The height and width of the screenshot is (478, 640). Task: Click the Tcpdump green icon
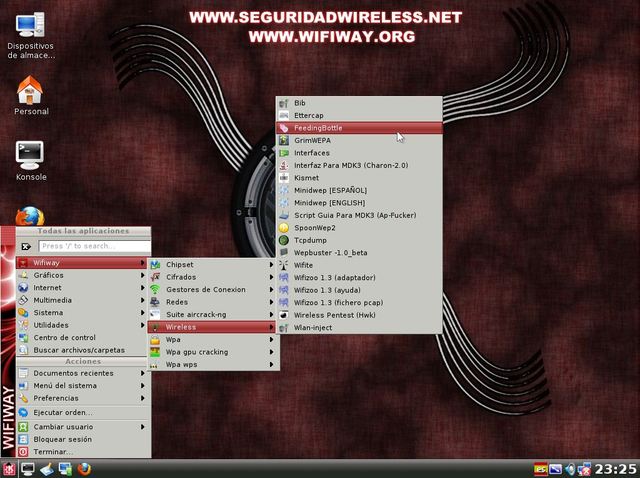click(x=284, y=240)
